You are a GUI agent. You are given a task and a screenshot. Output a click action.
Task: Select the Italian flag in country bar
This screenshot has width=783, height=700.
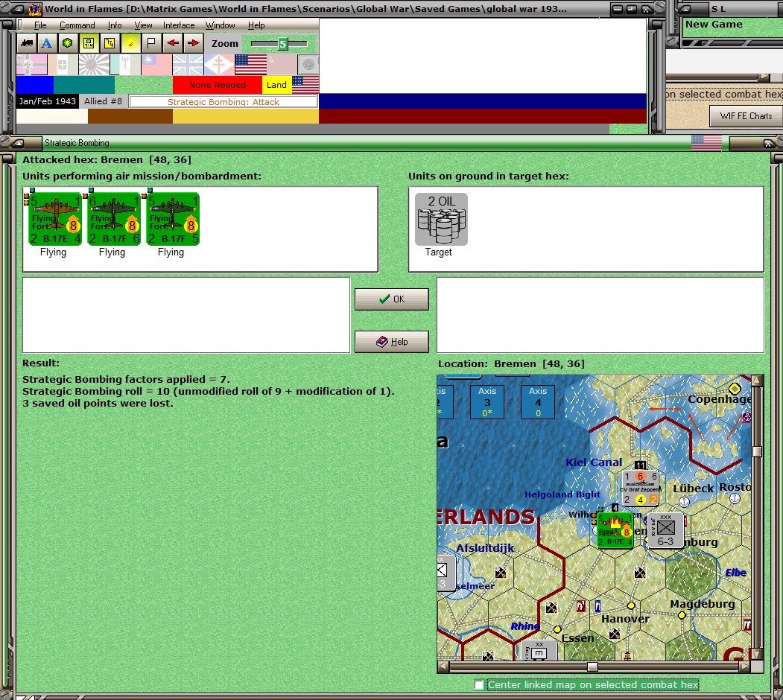[63, 64]
